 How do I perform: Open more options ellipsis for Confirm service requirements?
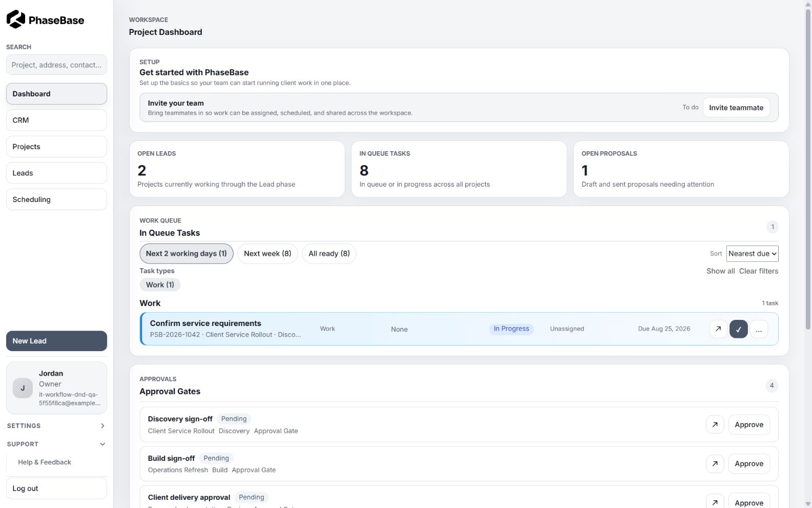click(x=759, y=329)
